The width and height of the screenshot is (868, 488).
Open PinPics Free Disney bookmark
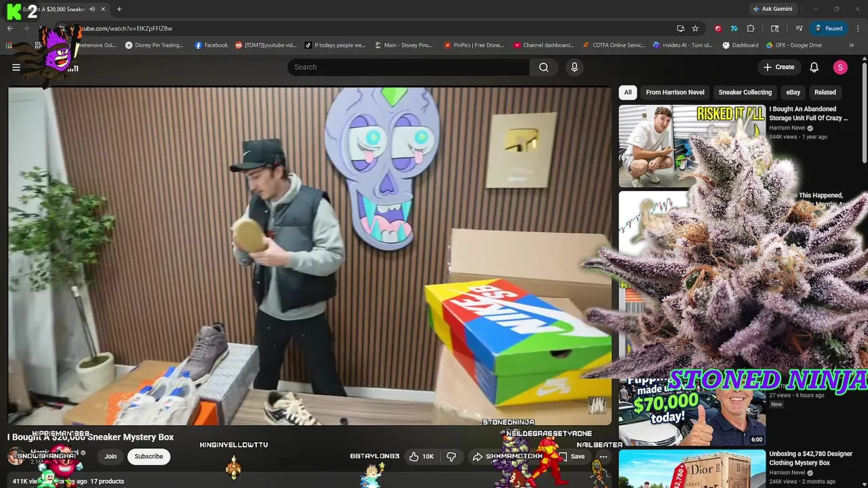(473, 45)
